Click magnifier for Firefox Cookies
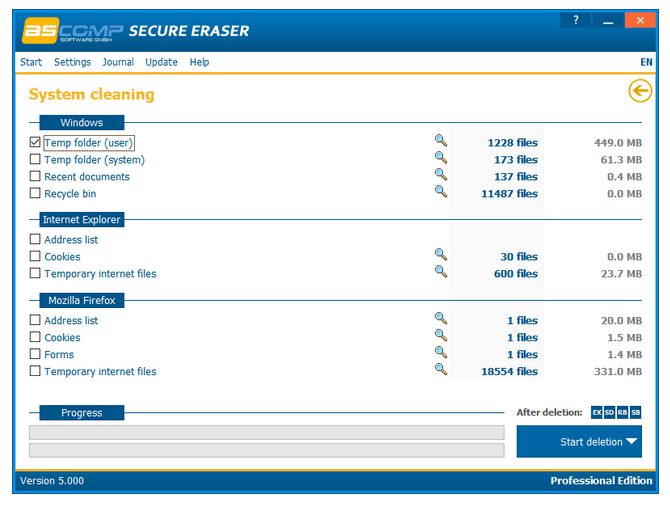 [441, 335]
